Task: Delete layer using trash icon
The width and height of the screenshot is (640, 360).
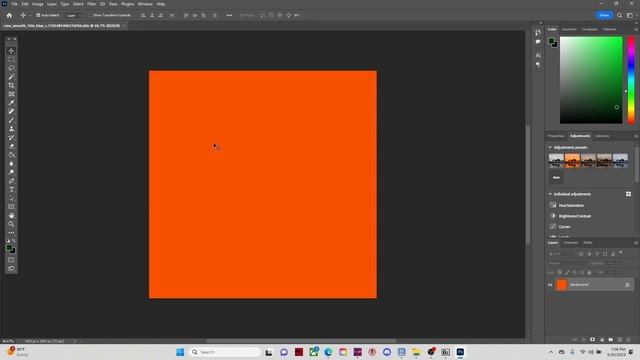Action: 629,340
